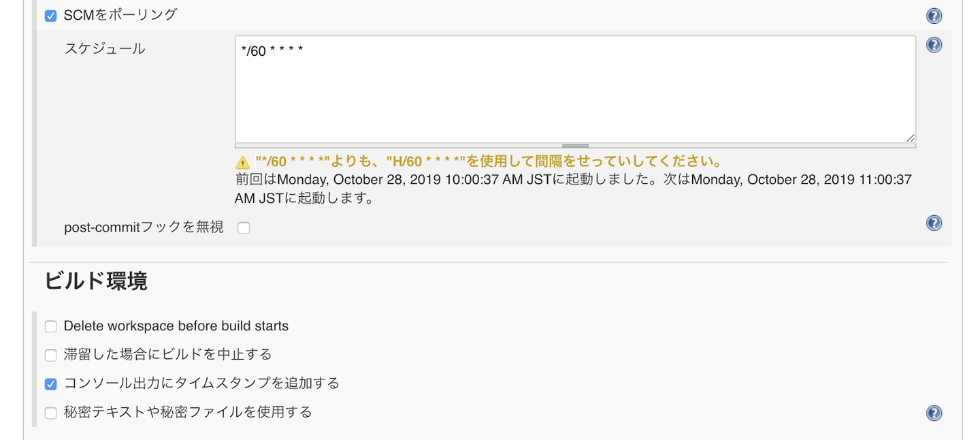The height and width of the screenshot is (440, 980).
Task: Click the ビルド環境 section heading
Action: (x=96, y=281)
